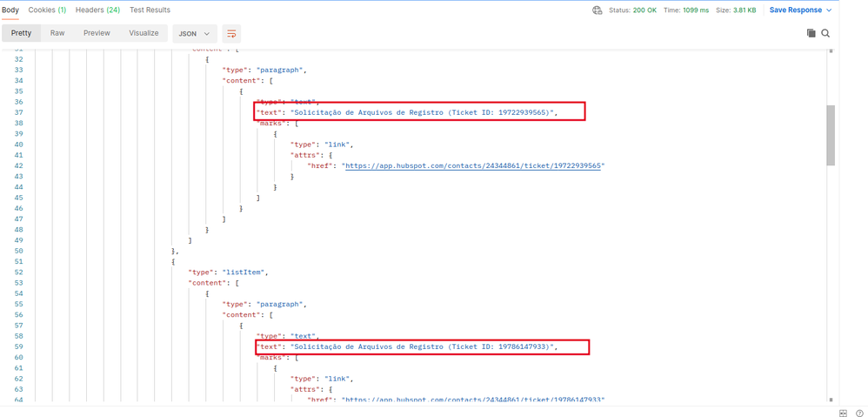This screenshot has height=417, width=868.
Task: Click the "attrs" key on line 41
Action: [x=304, y=155]
